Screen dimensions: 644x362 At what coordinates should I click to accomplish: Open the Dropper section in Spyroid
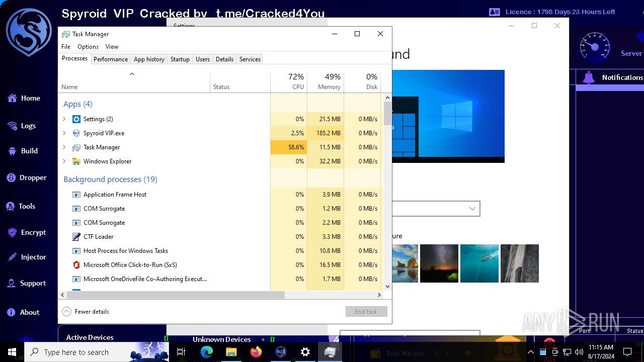pos(27,177)
